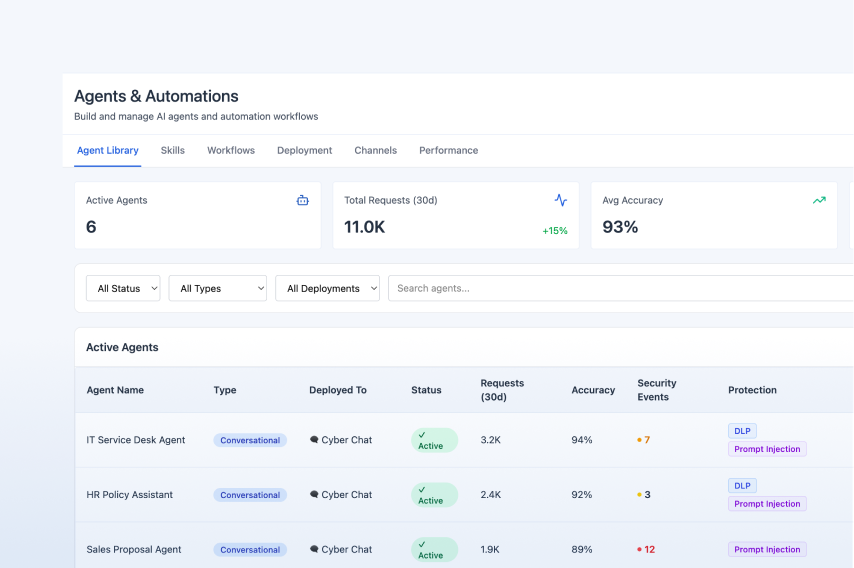Image resolution: width=854 pixels, height=568 pixels.
Task: Click the 2.4K requests value
Action: [x=491, y=494]
